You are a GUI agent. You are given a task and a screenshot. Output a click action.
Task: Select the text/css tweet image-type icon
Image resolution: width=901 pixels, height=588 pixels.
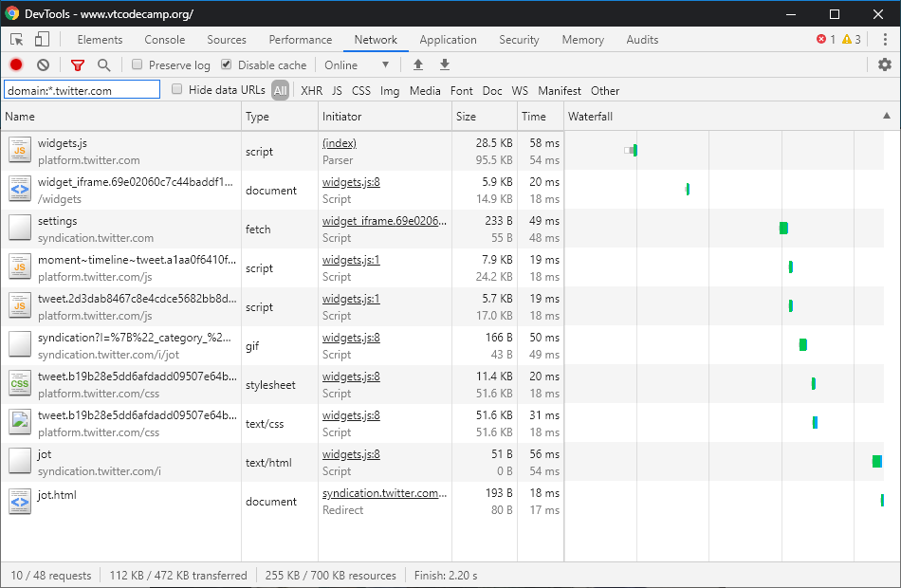[x=20, y=422]
